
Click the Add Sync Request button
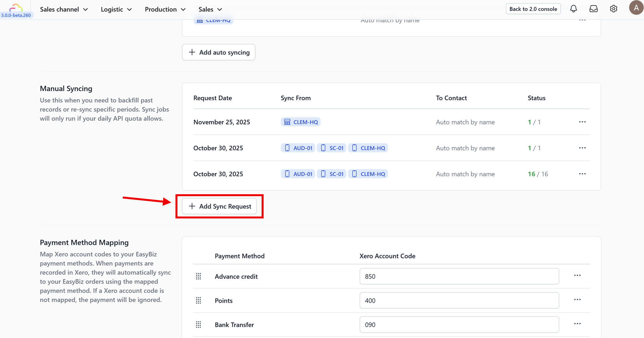click(219, 206)
